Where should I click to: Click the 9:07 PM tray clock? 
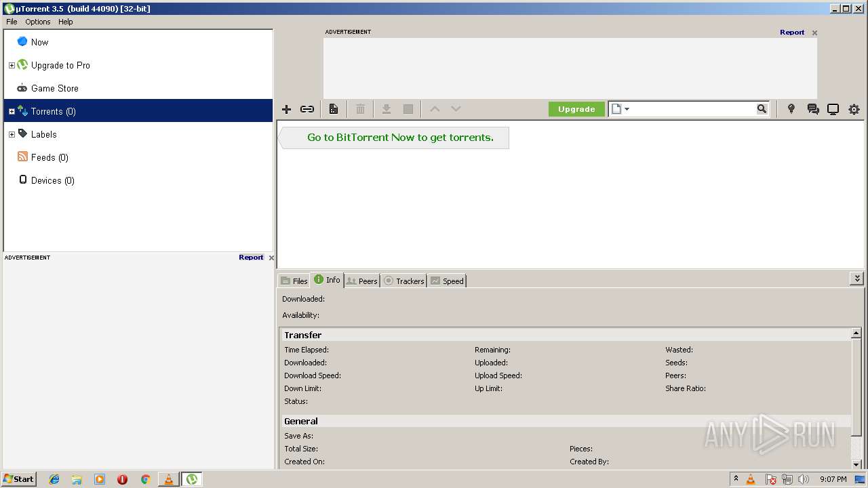click(833, 479)
